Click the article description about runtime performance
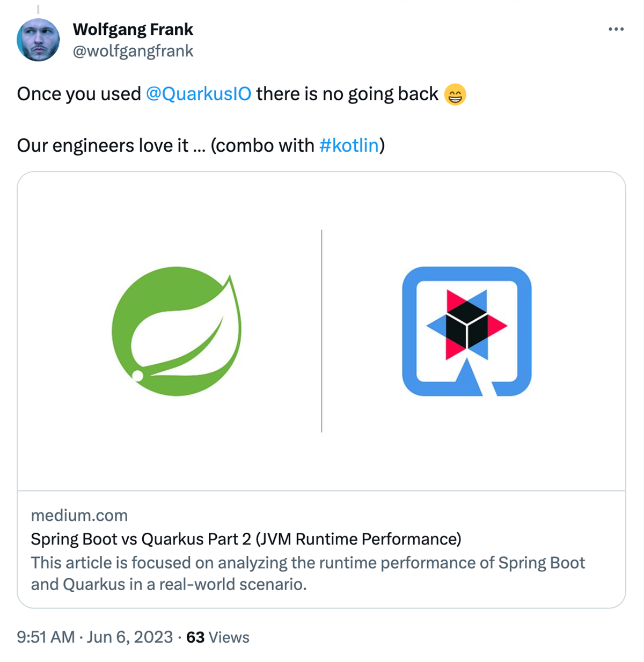Viewport: 644px width, 662px height. coord(307,573)
